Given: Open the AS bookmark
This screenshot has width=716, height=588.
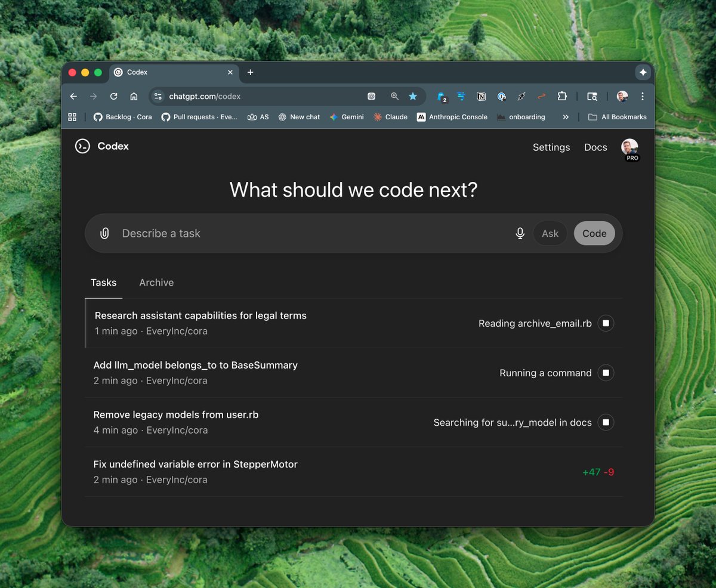Looking at the screenshot, I should coord(258,117).
